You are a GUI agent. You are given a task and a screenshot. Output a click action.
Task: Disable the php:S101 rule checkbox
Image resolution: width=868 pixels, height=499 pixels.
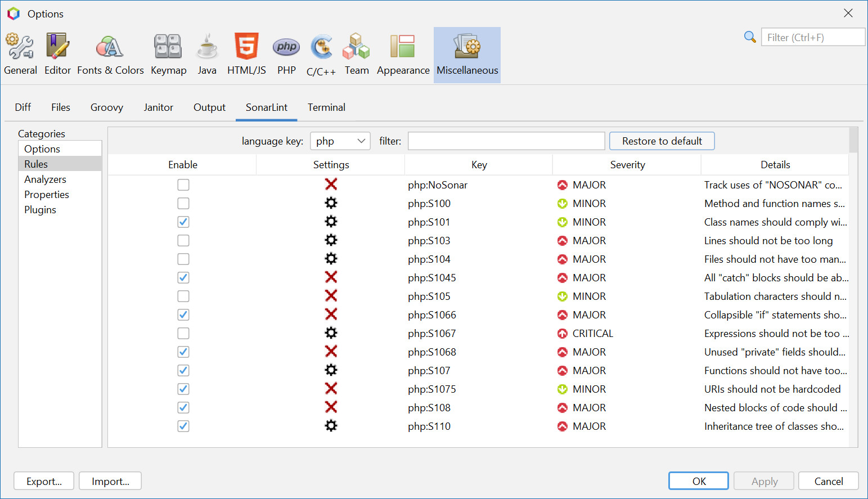tap(183, 222)
